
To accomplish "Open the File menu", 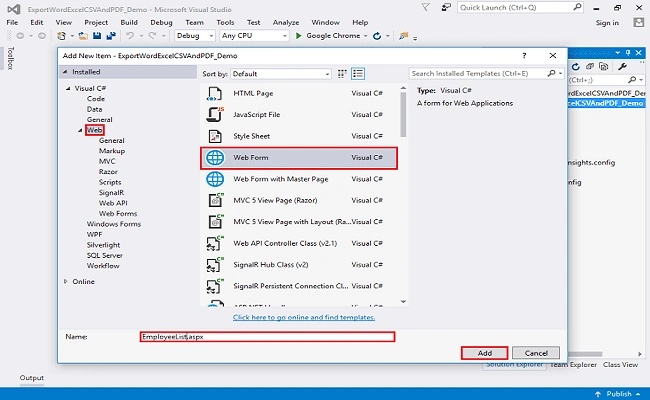I will 12,22.
